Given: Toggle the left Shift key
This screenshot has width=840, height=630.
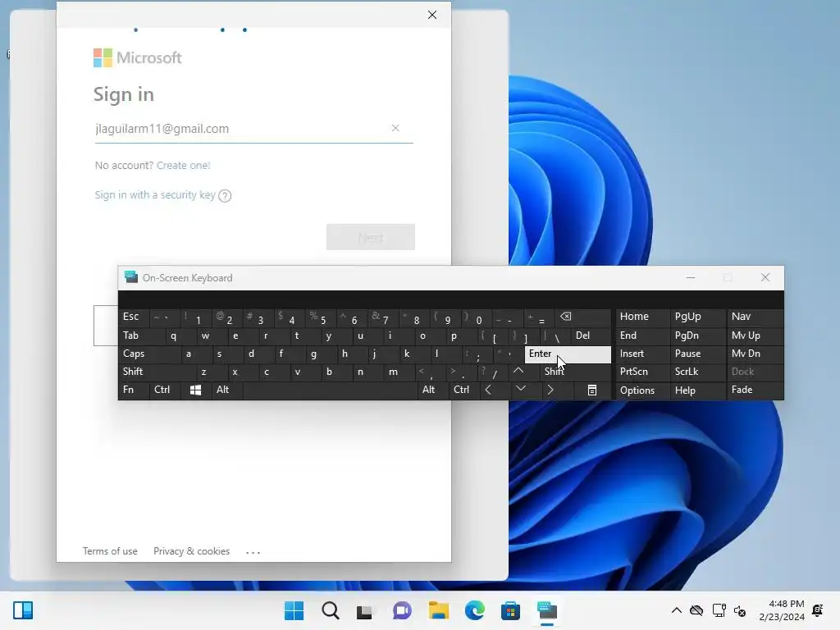Looking at the screenshot, I should click(157, 372).
